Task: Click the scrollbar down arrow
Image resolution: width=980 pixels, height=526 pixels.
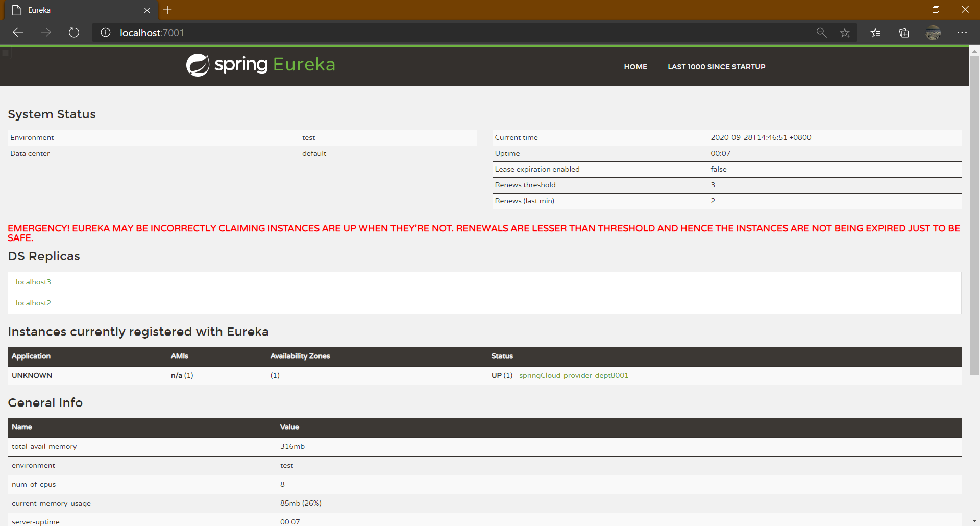Action: (974, 521)
